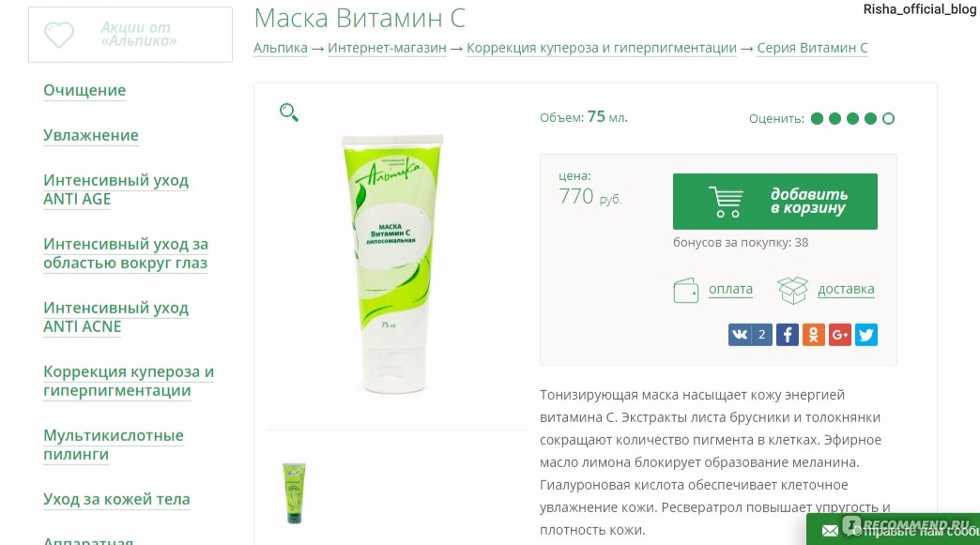This screenshot has height=545, width=980.
Task: Open Очищение category in sidebar
Action: pos(84,91)
